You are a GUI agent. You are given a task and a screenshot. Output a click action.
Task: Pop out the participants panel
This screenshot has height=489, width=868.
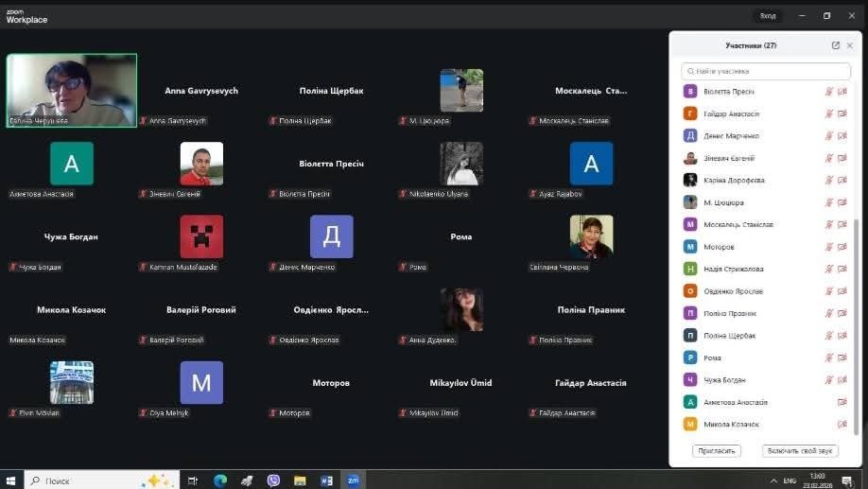835,45
